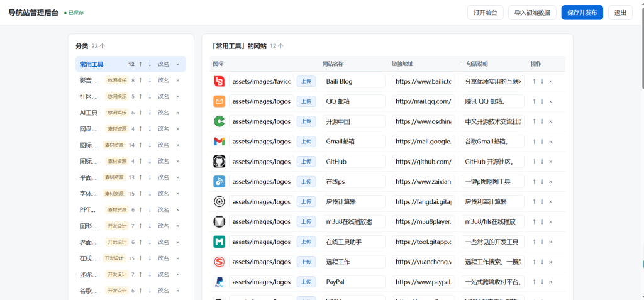This screenshot has height=300, width=644.
Task: Edit icon path field for 开源中国
Action: tap(262, 121)
